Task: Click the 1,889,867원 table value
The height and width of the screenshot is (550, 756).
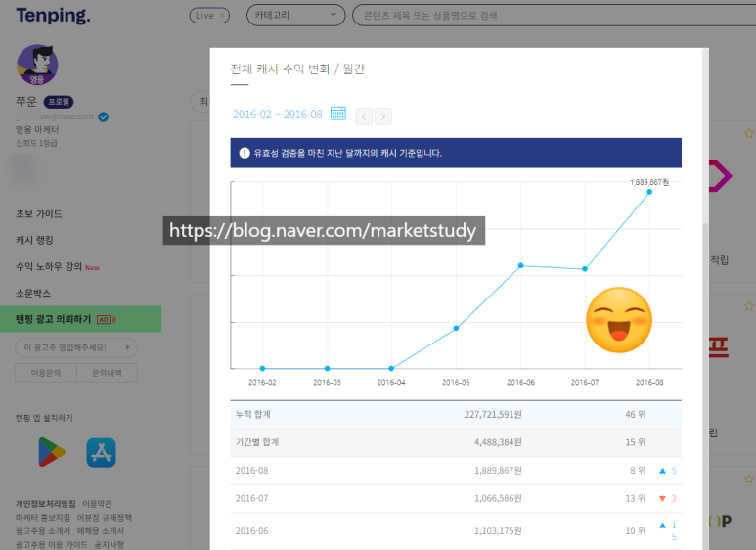Action: tap(498, 471)
